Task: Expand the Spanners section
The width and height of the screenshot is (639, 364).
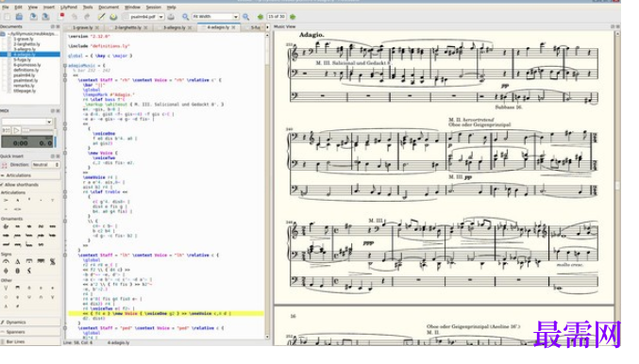Action: click(30, 332)
